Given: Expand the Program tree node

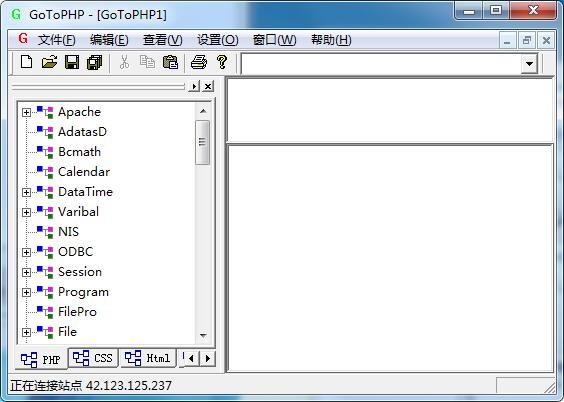Looking at the screenshot, I should [x=26, y=293].
